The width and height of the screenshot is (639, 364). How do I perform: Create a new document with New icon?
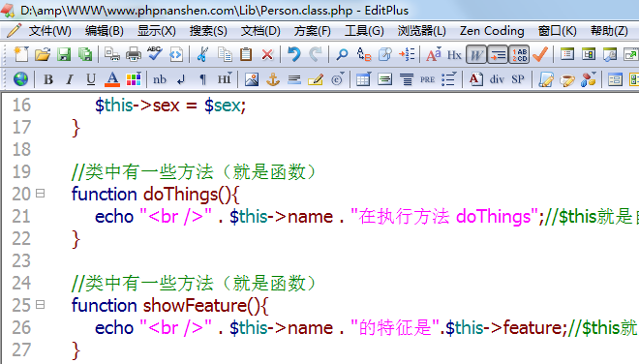click(x=20, y=54)
